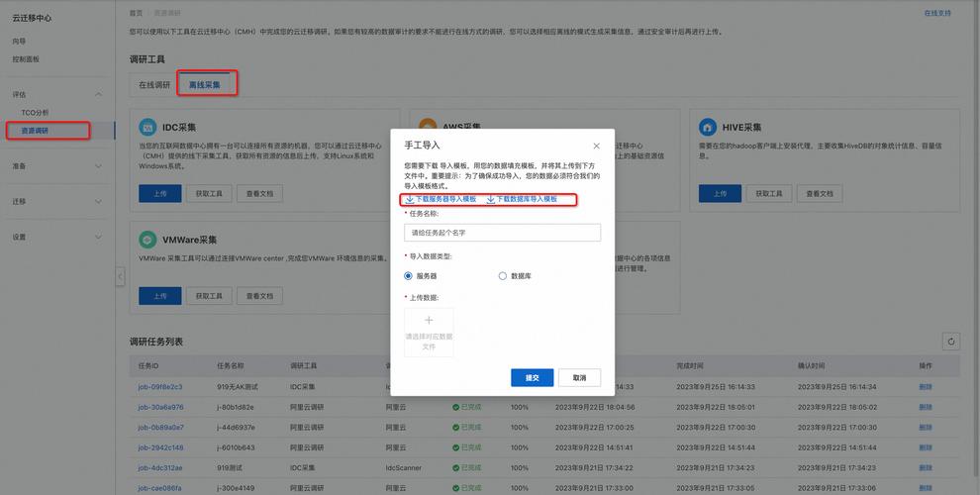
Task: Open 资源调研 in the sidebar
Action: point(35,131)
